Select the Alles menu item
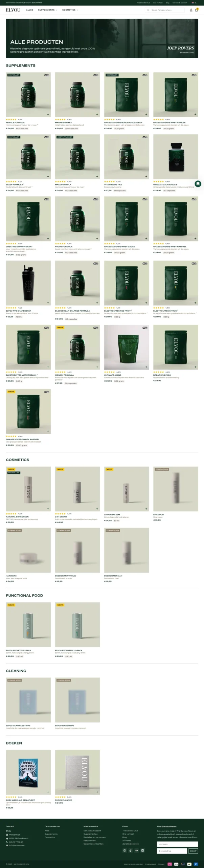This screenshot has width=204, height=868. pos(30,10)
